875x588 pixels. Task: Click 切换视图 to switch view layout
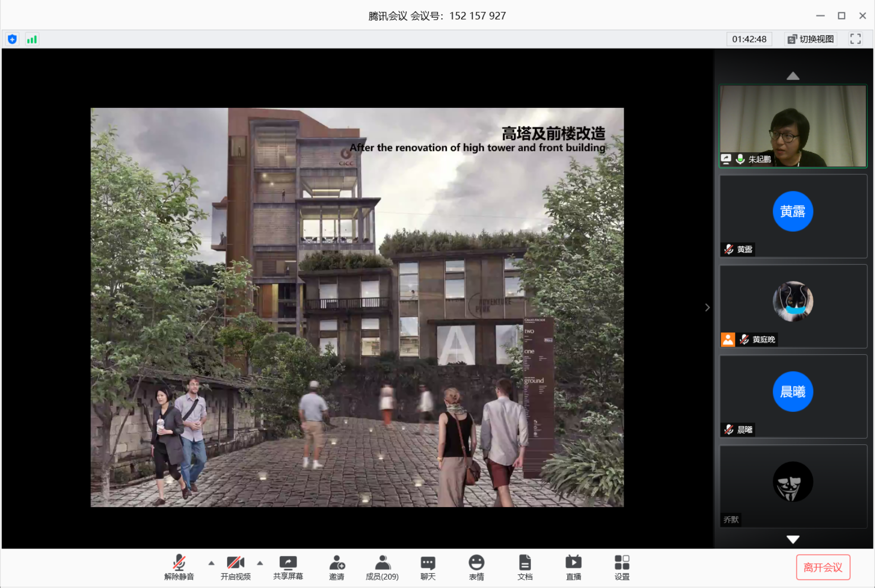tap(811, 39)
